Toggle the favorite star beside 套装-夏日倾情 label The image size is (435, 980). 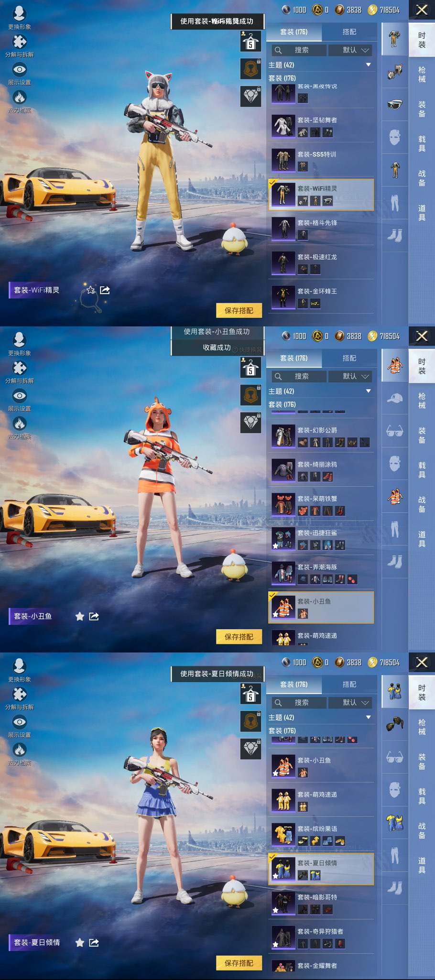click(x=80, y=943)
